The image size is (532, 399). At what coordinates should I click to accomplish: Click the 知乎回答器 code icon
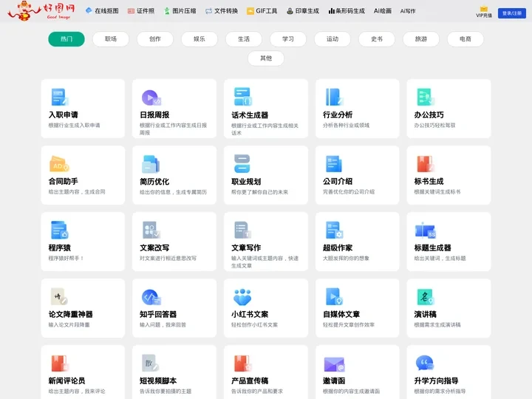151,297
